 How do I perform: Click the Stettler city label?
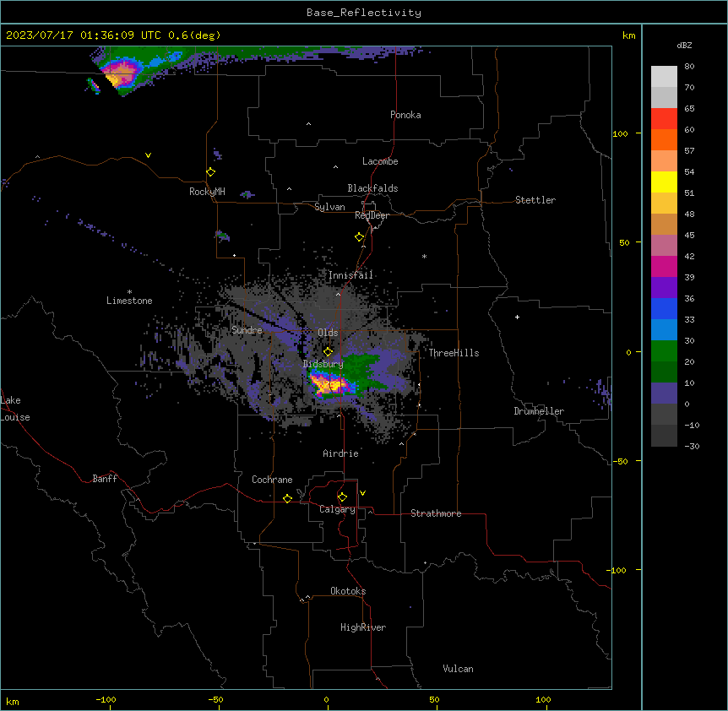535,200
